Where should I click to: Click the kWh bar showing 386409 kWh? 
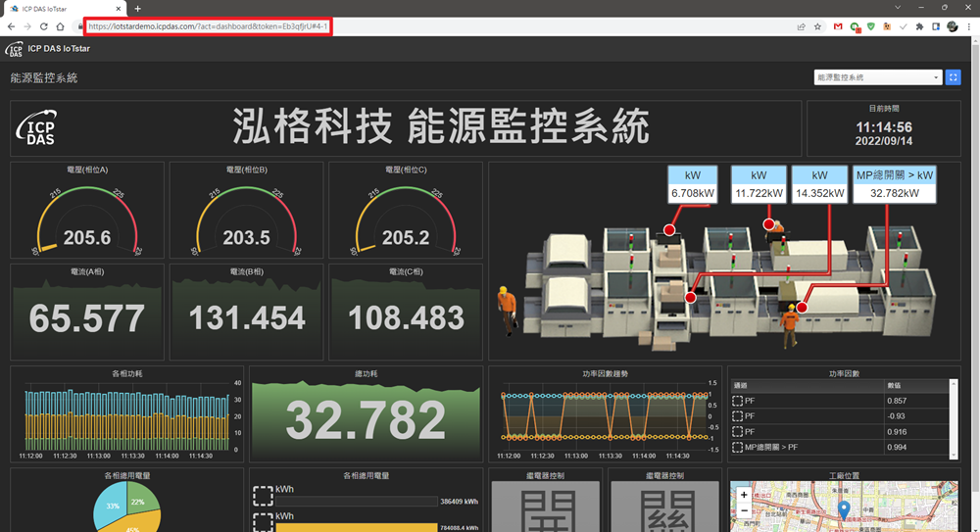pyautogui.click(x=357, y=502)
